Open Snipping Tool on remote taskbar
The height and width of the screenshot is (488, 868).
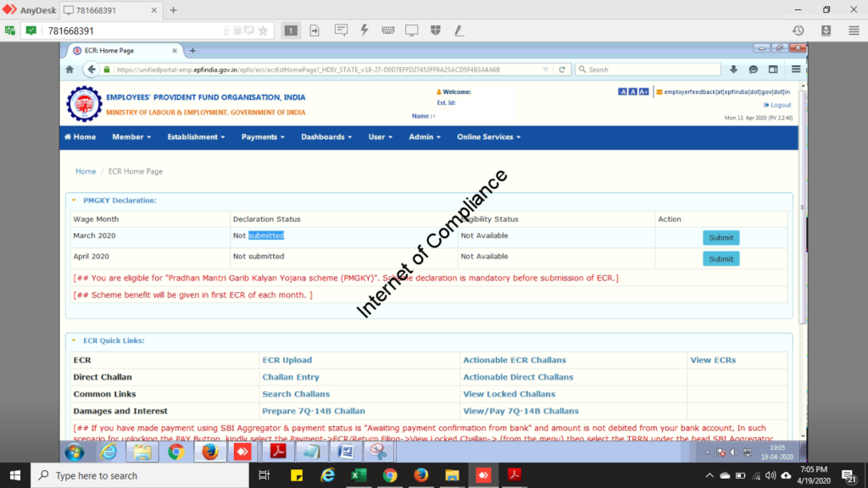coord(379,452)
